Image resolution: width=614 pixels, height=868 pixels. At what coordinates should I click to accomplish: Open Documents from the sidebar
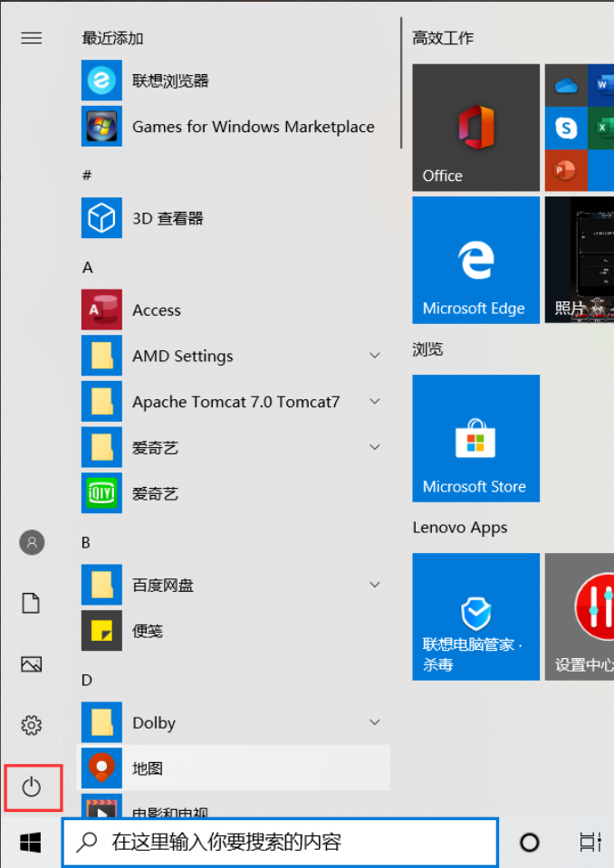click(x=31, y=603)
